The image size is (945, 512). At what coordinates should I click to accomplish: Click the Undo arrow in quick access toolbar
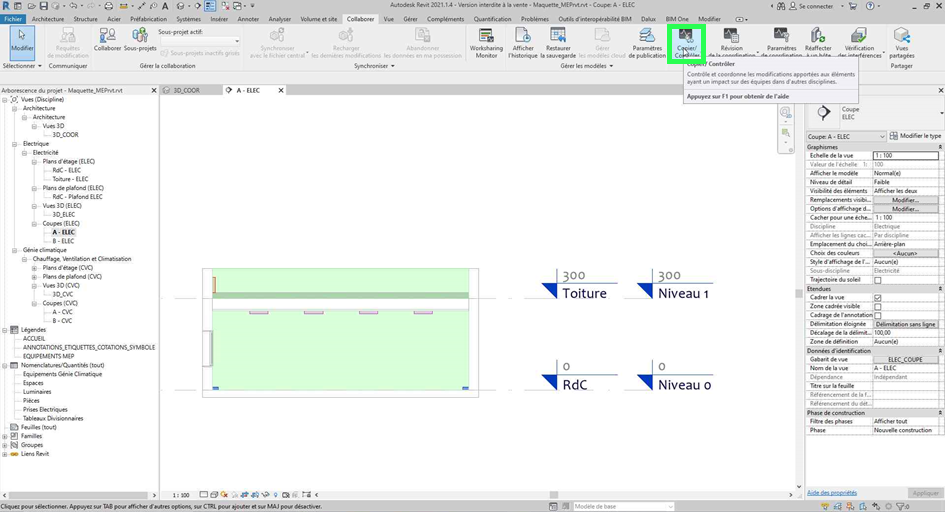tap(73, 6)
